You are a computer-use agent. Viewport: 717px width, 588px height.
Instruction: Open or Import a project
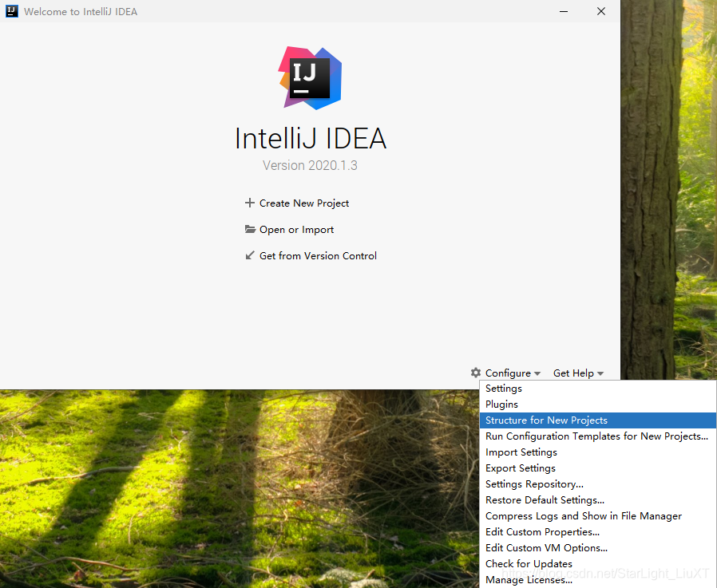click(296, 229)
